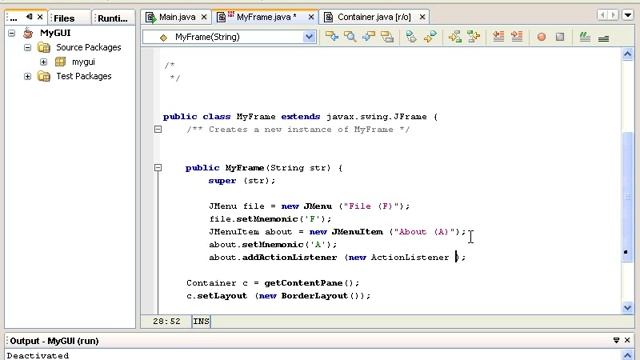The image size is (640, 360).
Task: Click the yellow-arrow bookmark navigation icon
Action: (430, 37)
